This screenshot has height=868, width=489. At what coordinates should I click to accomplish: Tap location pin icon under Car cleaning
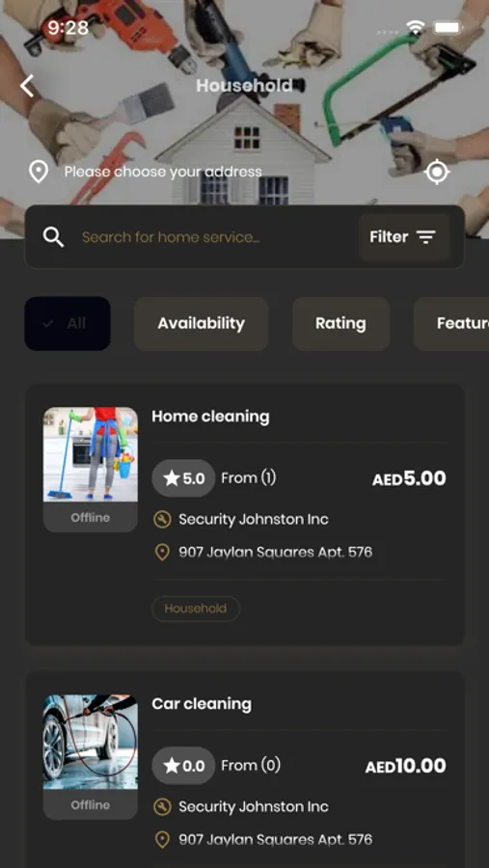tap(162, 840)
